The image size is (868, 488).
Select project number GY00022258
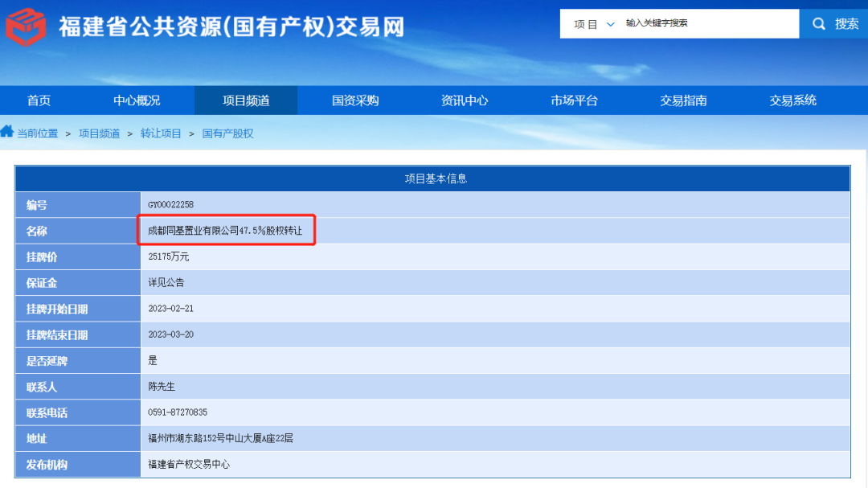click(170, 204)
